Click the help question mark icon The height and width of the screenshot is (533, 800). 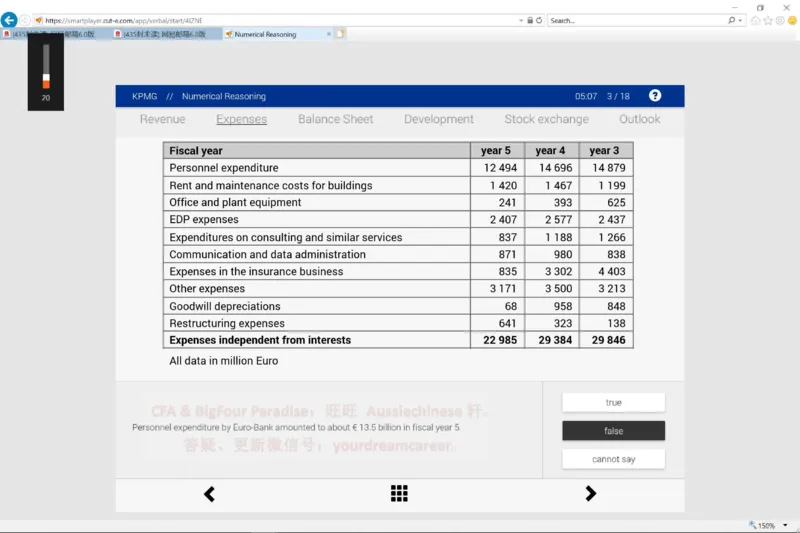pos(655,96)
